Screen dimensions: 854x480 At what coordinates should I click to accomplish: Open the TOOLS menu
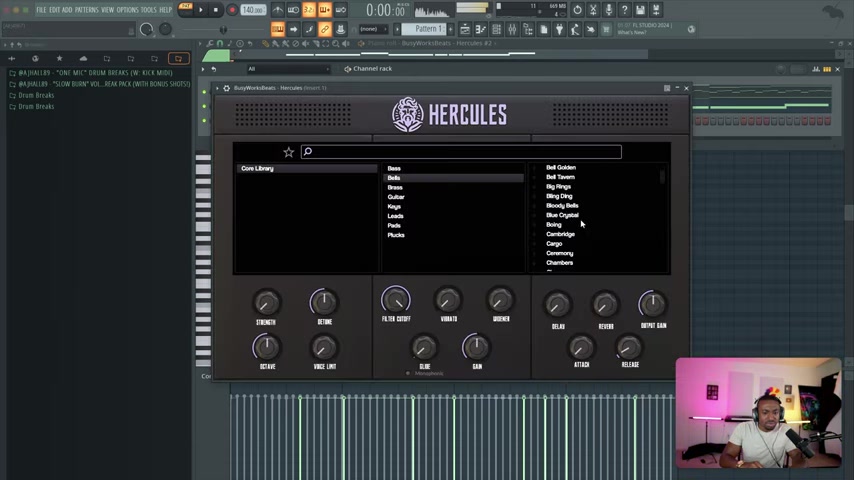(149, 10)
